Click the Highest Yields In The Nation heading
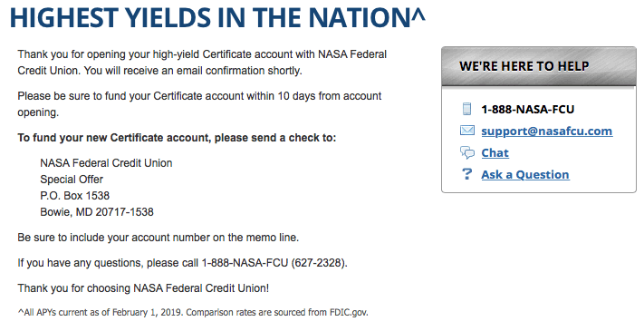The width and height of the screenshot is (644, 331). [217, 17]
